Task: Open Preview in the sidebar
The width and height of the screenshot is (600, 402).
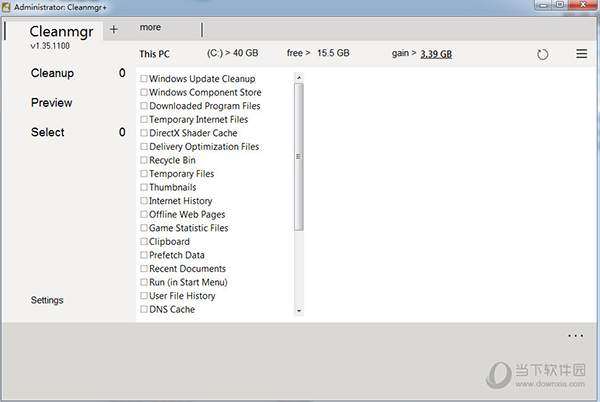Action: (52, 103)
